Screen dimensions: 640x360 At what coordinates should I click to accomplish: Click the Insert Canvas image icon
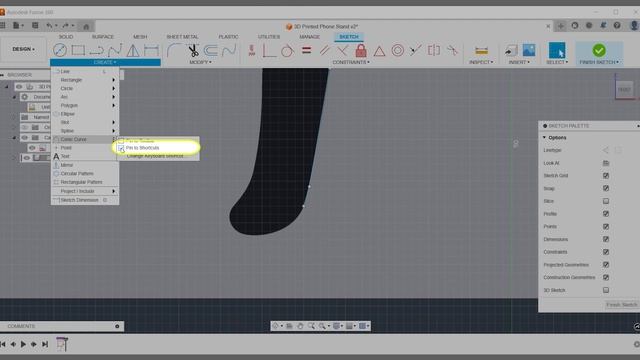[529, 50]
